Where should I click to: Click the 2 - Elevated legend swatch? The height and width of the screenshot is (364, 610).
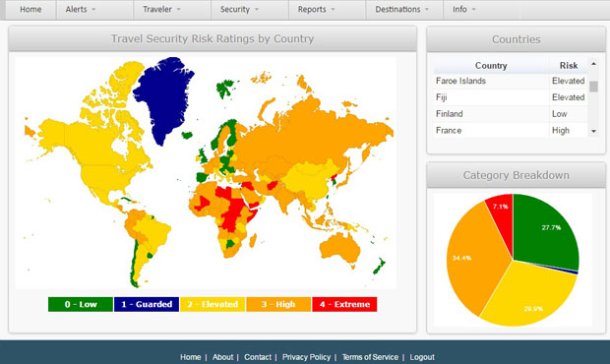click(213, 304)
